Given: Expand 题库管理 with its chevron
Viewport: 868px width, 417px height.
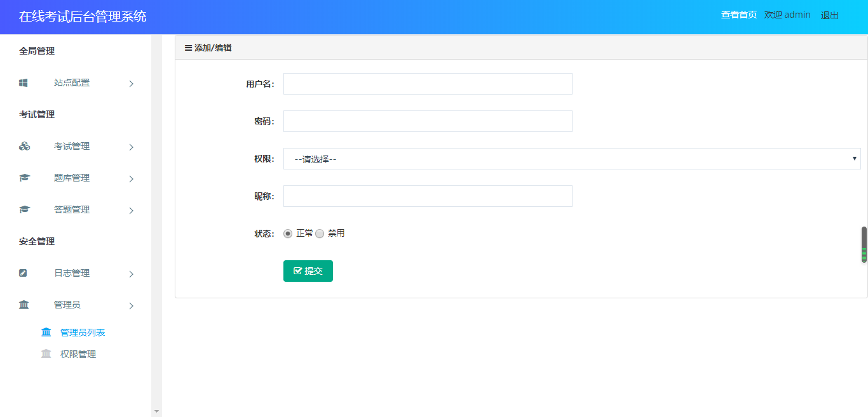Looking at the screenshot, I should (x=132, y=178).
